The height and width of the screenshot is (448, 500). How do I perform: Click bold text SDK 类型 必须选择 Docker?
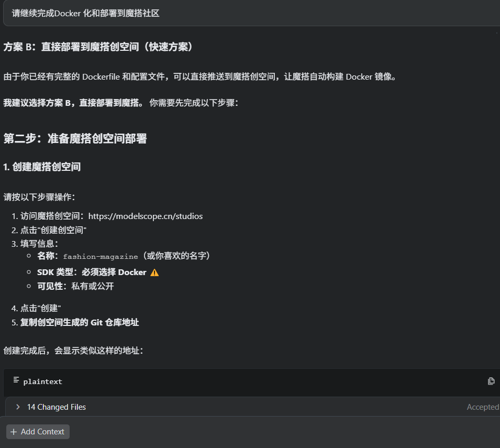(92, 272)
